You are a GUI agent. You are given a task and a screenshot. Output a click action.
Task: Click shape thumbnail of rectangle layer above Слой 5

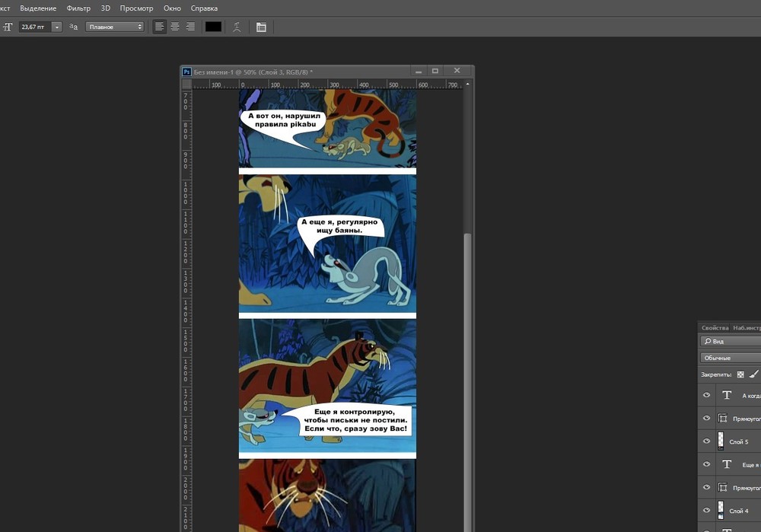pos(723,419)
